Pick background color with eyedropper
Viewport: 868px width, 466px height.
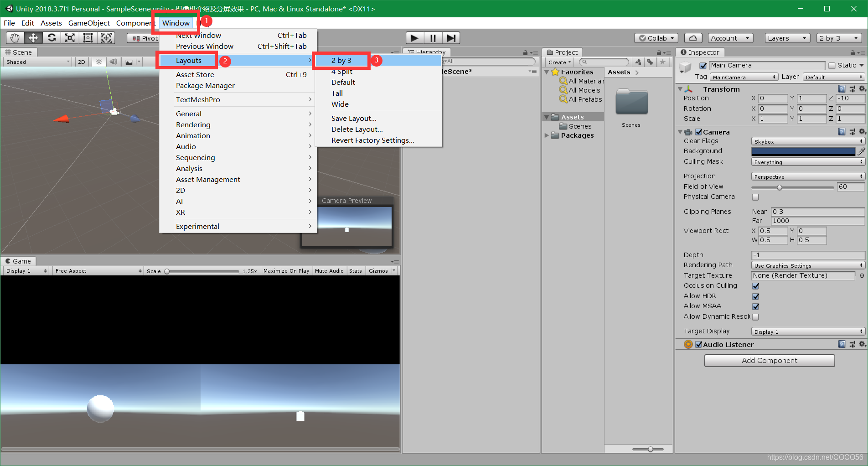tap(861, 151)
